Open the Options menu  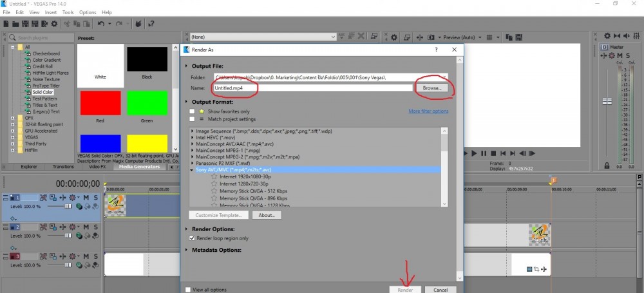(88, 12)
